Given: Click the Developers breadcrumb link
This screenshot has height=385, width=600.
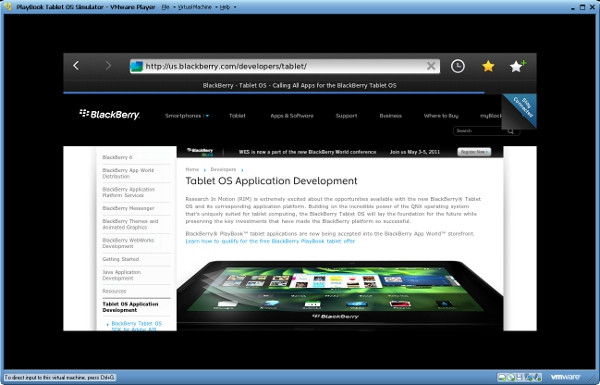Looking at the screenshot, I should point(223,169).
